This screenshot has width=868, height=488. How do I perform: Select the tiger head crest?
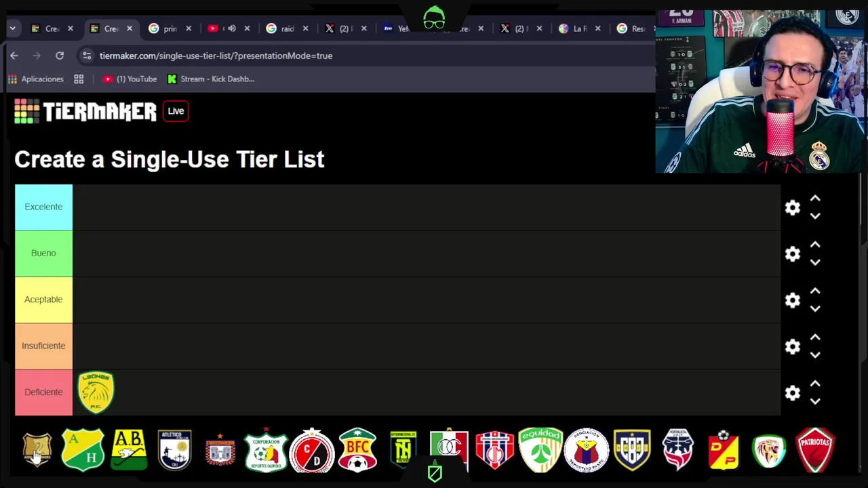pyautogui.click(x=769, y=449)
